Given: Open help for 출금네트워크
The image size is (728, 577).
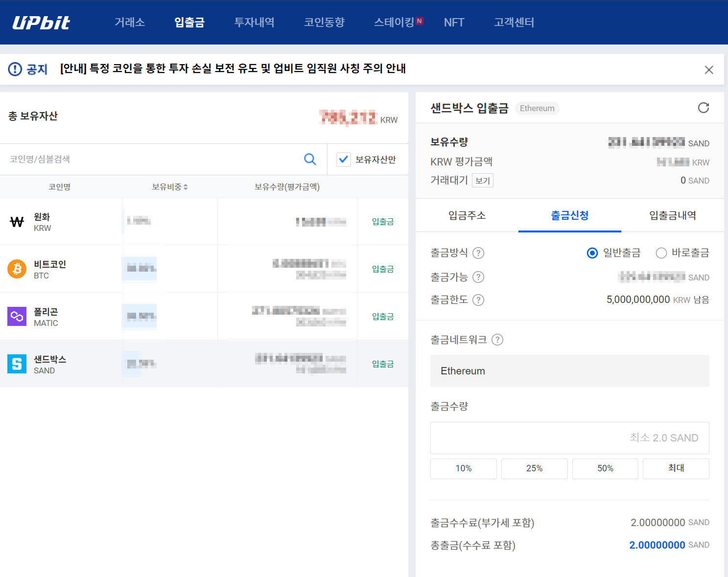Looking at the screenshot, I should [x=497, y=340].
